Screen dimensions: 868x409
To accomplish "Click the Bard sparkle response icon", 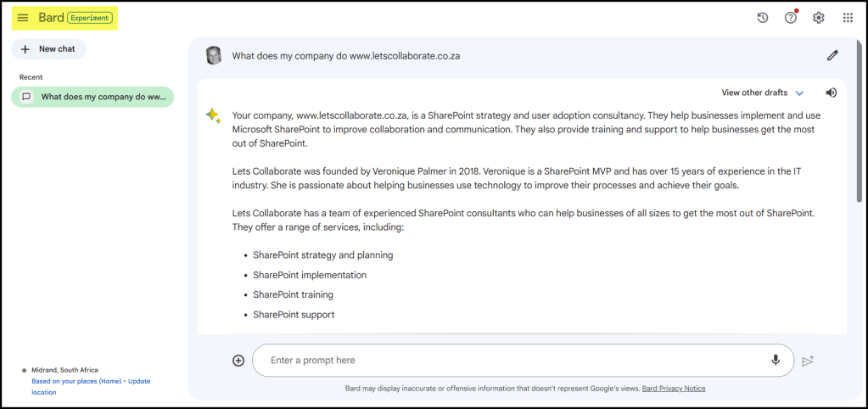I will 213,115.
